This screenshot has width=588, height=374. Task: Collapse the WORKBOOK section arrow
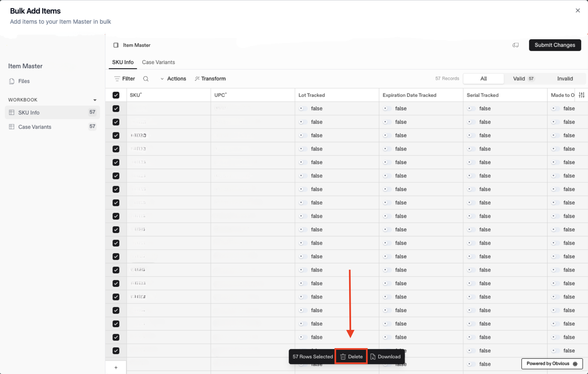point(95,100)
